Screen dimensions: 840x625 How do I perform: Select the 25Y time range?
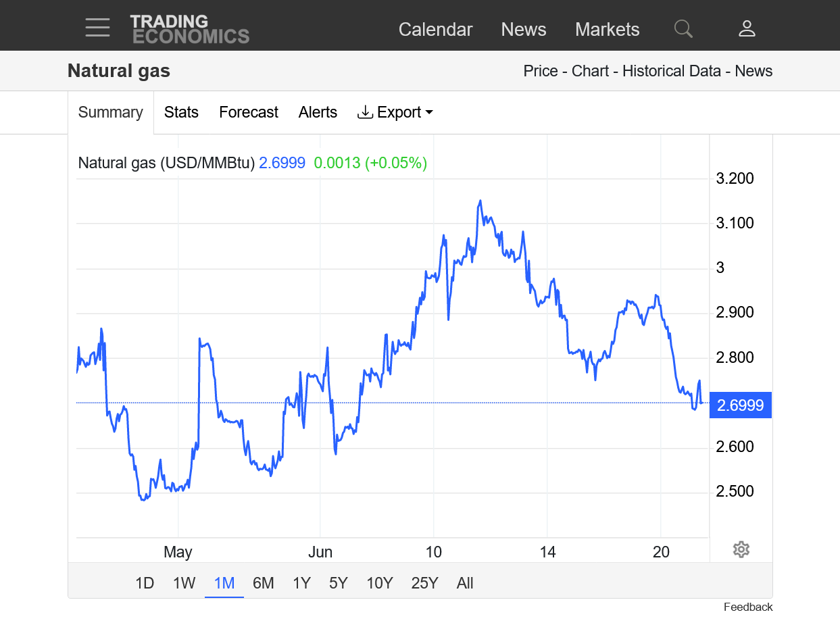pyautogui.click(x=425, y=583)
